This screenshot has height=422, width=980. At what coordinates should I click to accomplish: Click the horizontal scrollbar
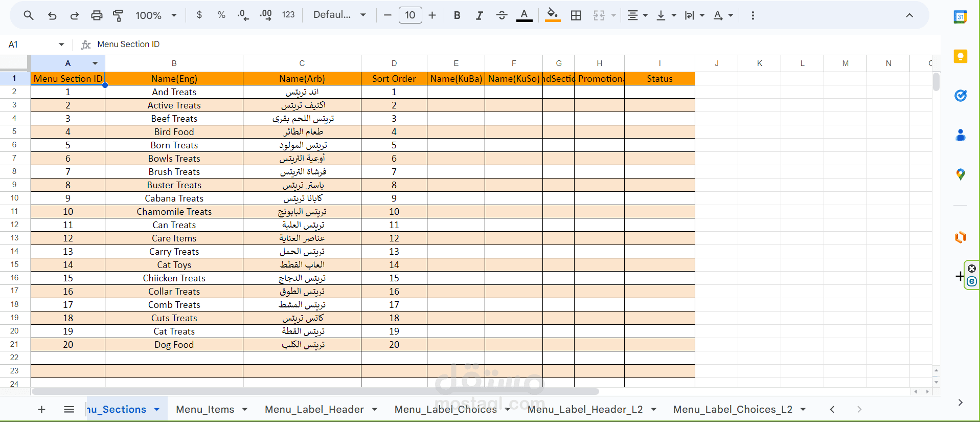click(x=315, y=391)
